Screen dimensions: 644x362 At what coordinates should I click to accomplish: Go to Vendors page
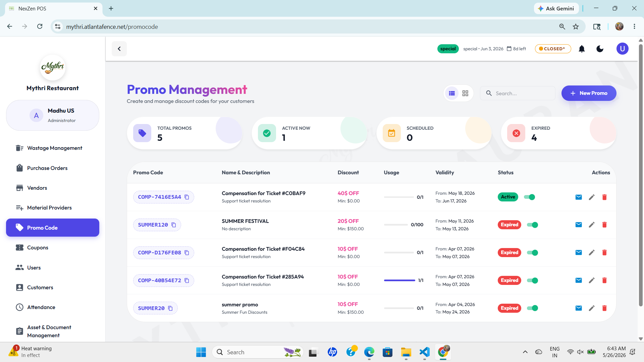pos(53,188)
